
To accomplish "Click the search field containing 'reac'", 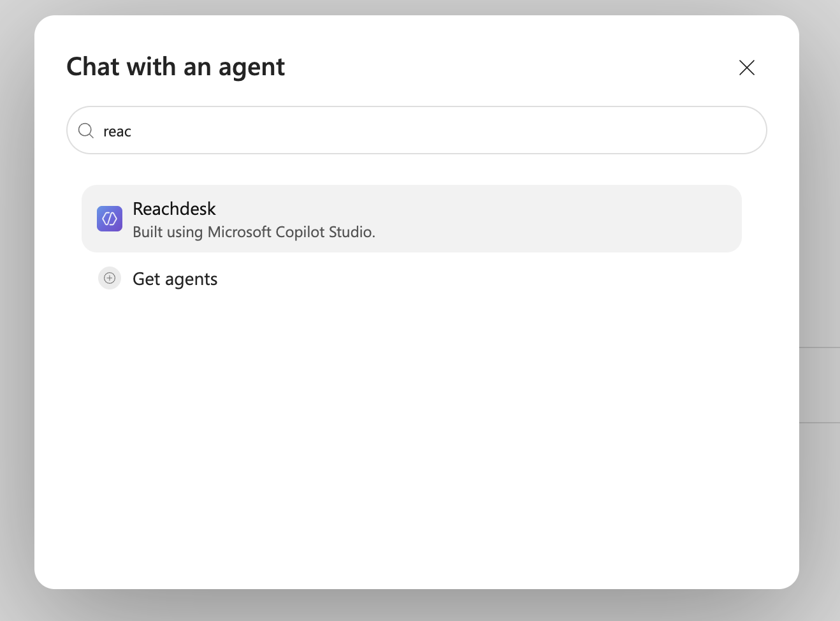I will [x=417, y=130].
